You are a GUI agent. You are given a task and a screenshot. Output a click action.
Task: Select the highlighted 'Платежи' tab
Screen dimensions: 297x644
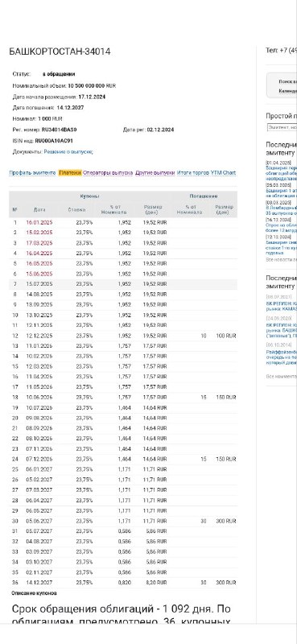click(70, 173)
